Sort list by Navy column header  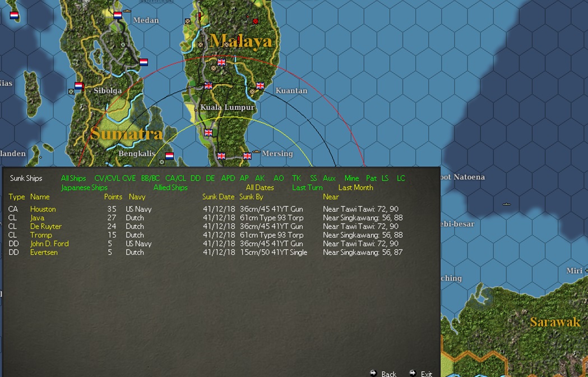(137, 197)
